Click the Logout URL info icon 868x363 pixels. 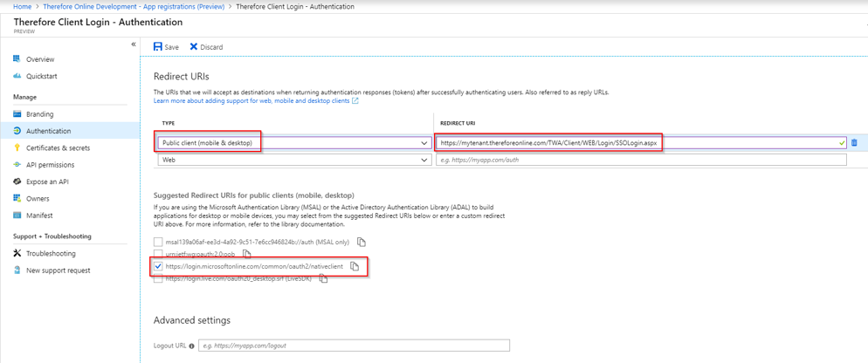pos(191,346)
